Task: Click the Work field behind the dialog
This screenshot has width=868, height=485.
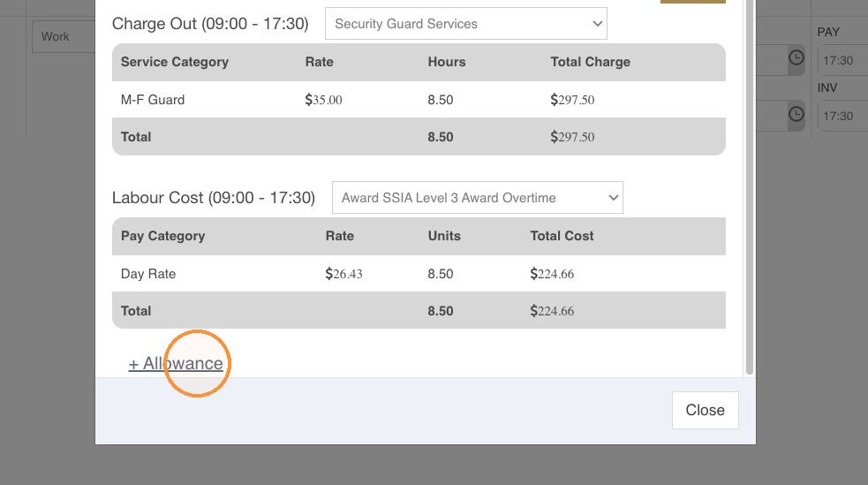Action: point(64,36)
